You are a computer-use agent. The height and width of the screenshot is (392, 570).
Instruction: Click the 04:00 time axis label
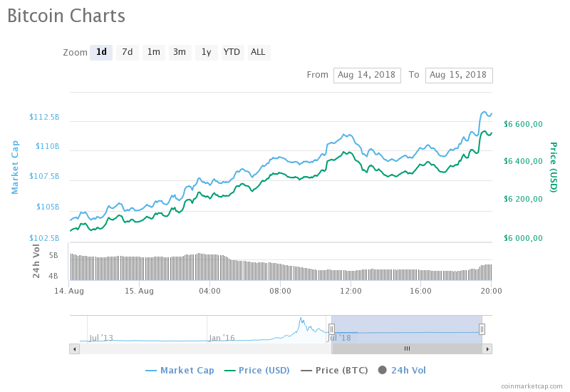point(209,291)
